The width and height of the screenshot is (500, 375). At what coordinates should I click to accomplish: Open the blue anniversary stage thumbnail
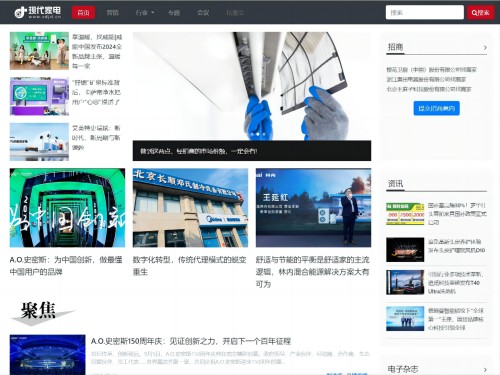(x=48, y=355)
